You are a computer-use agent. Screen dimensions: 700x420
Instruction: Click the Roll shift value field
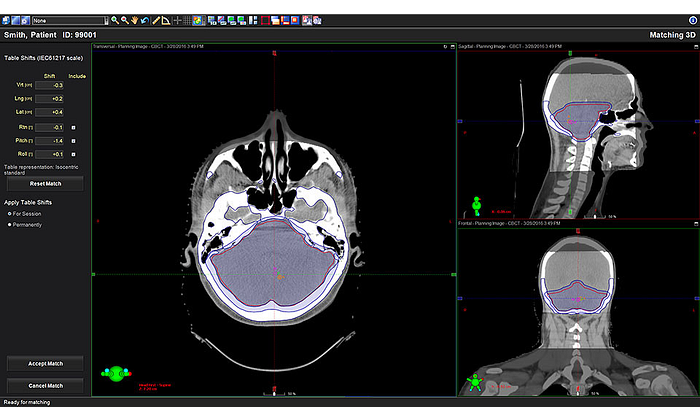tap(49, 154)
